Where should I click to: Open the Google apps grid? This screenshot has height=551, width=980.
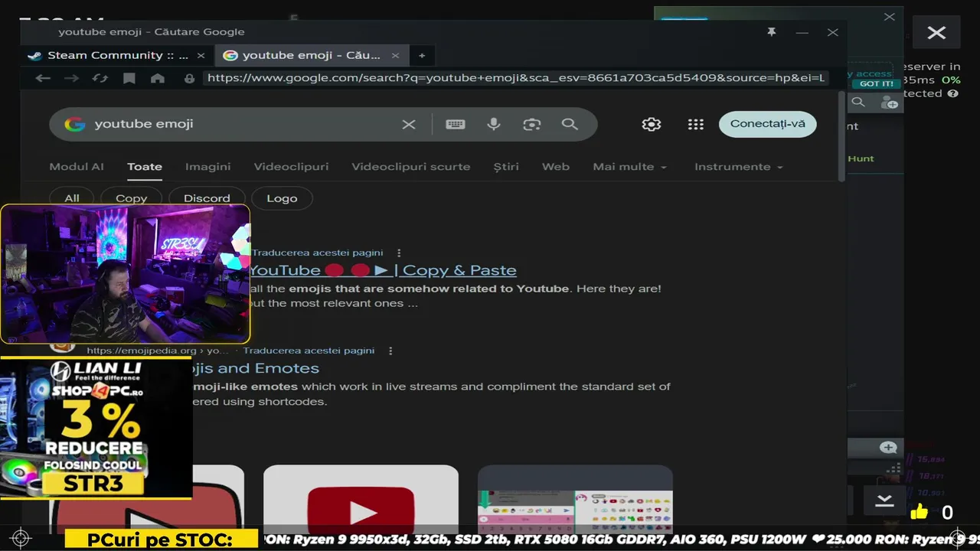coord(695,124)
